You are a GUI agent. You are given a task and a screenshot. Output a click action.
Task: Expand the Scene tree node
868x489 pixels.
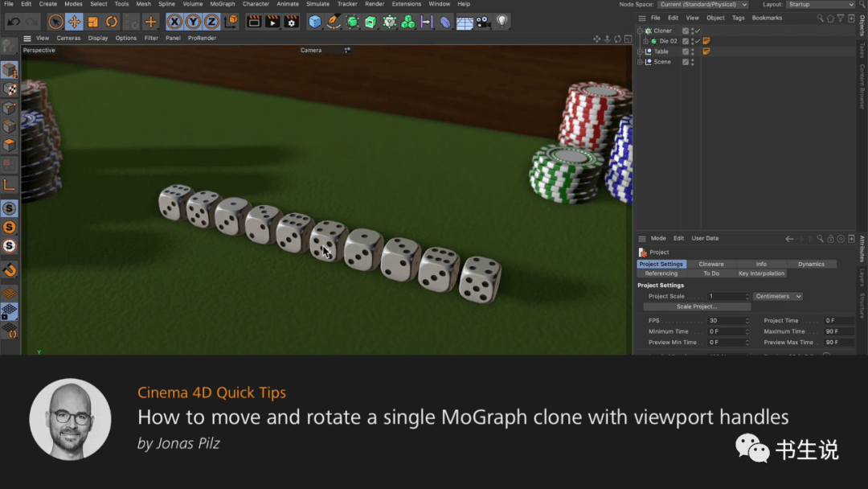pos(640,62)
